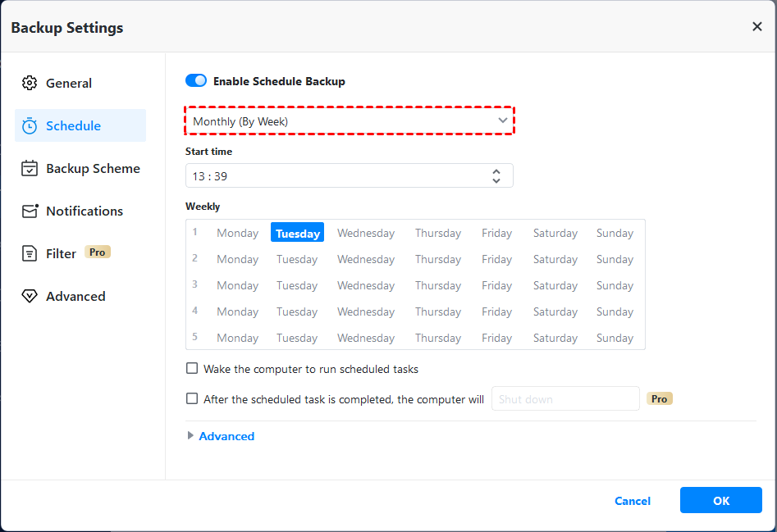Click the start time spinner arrows
The height and width of the screenshot is (532, 777).
[496, 175]
